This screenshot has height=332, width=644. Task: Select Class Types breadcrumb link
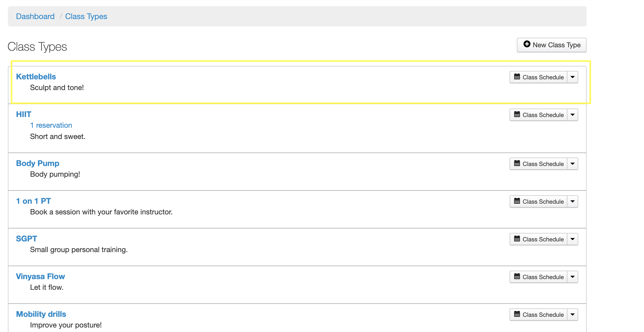[86, 16]
